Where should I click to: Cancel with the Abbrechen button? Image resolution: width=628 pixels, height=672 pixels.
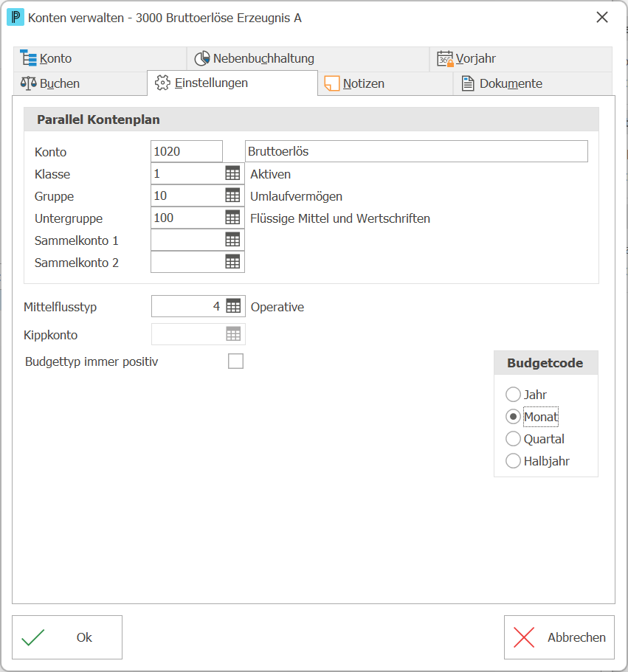pos(559,637)
